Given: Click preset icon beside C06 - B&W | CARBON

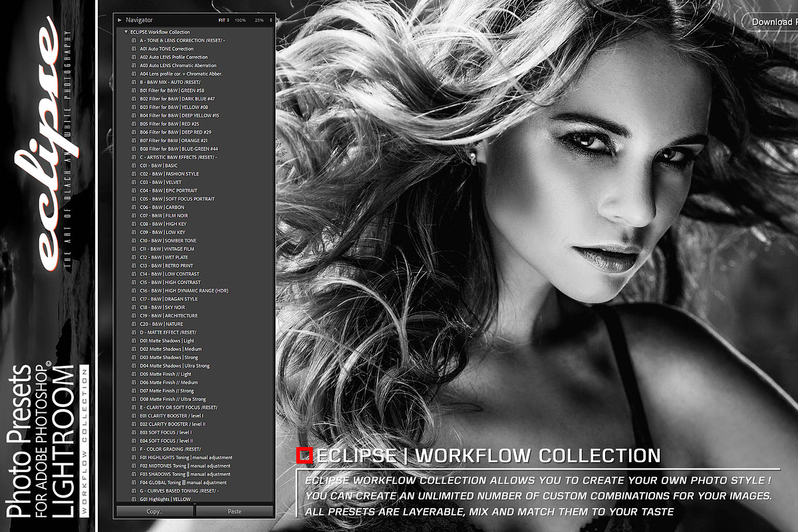Looking at the screenshot, I should (x=134, y=207).
